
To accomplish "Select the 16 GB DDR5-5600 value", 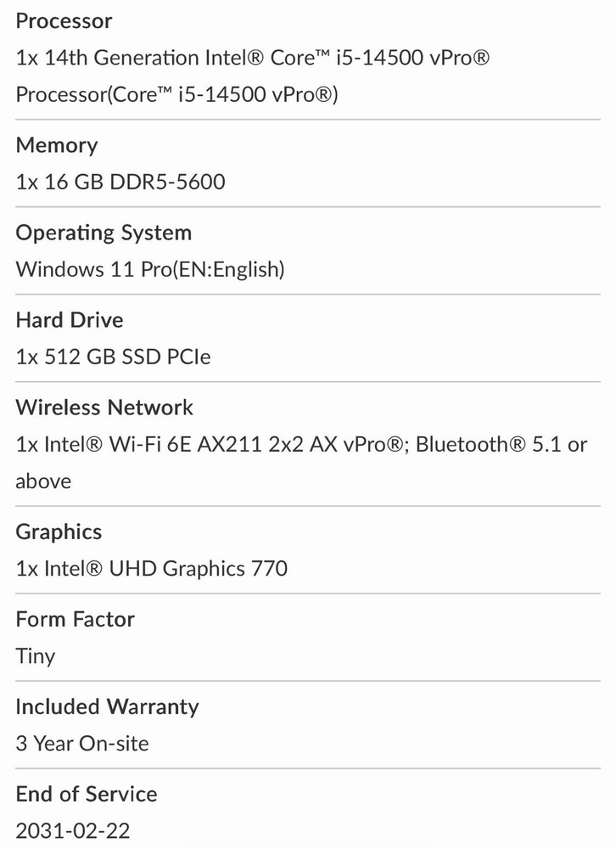I will coord(120,182).
